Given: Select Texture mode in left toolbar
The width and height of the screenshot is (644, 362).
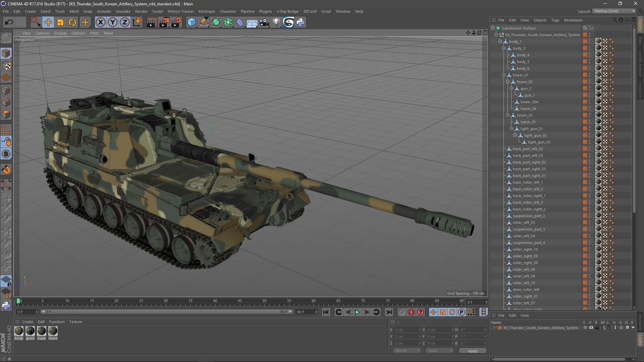Looking at the screenshot, I should pyautogui.click(x=6, y=66).
